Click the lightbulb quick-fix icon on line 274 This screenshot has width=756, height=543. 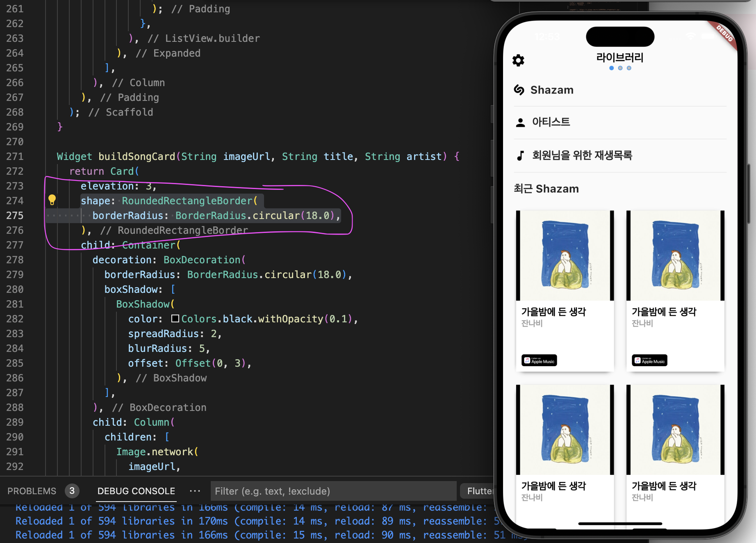(x=52, y=200)
